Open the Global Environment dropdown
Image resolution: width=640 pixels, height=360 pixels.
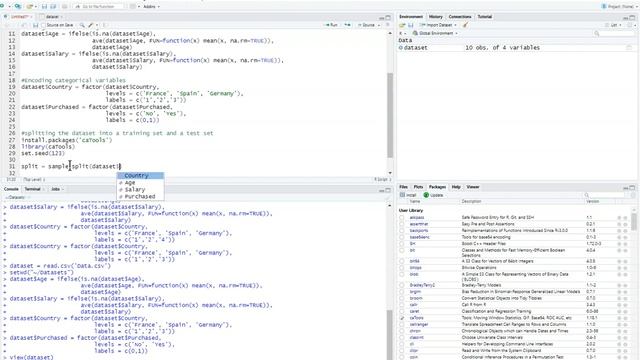(x=436, y=33)
